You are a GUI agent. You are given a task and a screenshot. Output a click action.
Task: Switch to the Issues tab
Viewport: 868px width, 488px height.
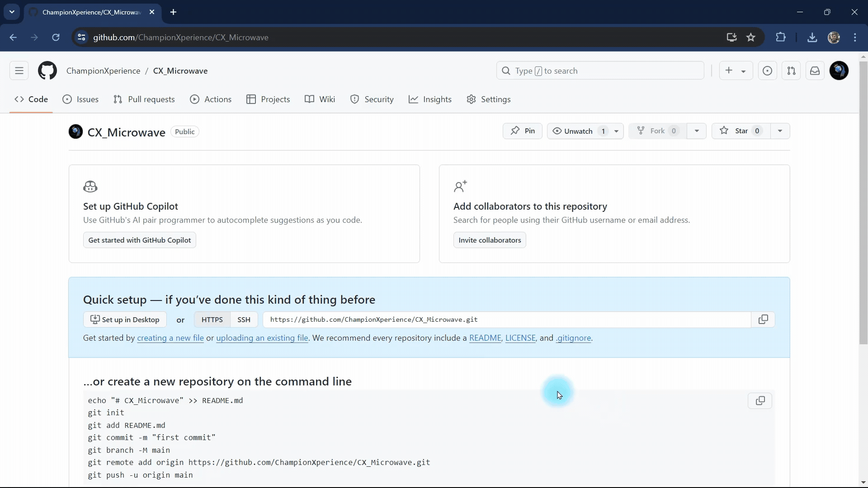click(80, 99)
